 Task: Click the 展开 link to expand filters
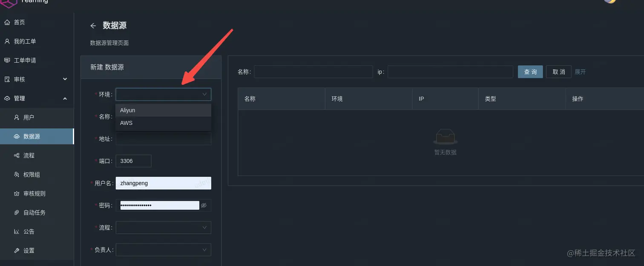pyautogui.click(x=580, y=72)
